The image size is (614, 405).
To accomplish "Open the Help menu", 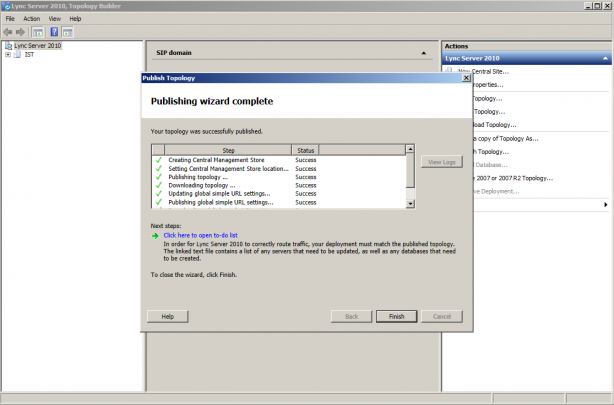I will (75, 18).
